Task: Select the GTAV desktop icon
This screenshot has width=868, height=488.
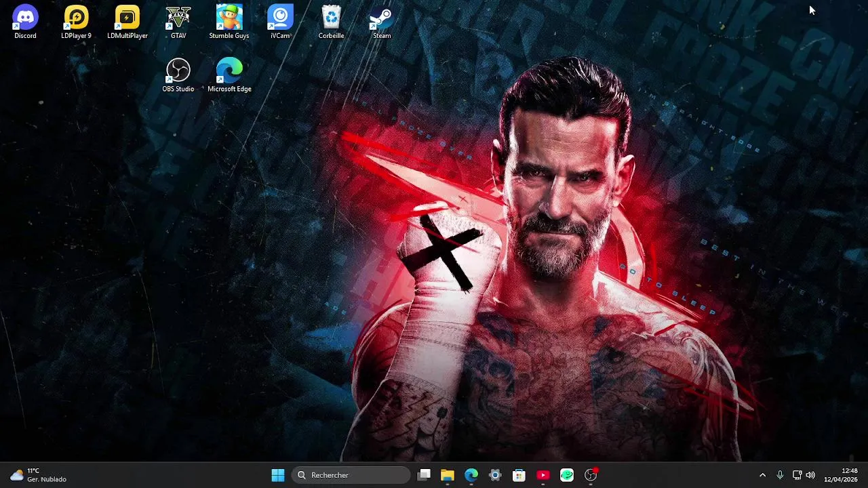Action: click(178, 22)
